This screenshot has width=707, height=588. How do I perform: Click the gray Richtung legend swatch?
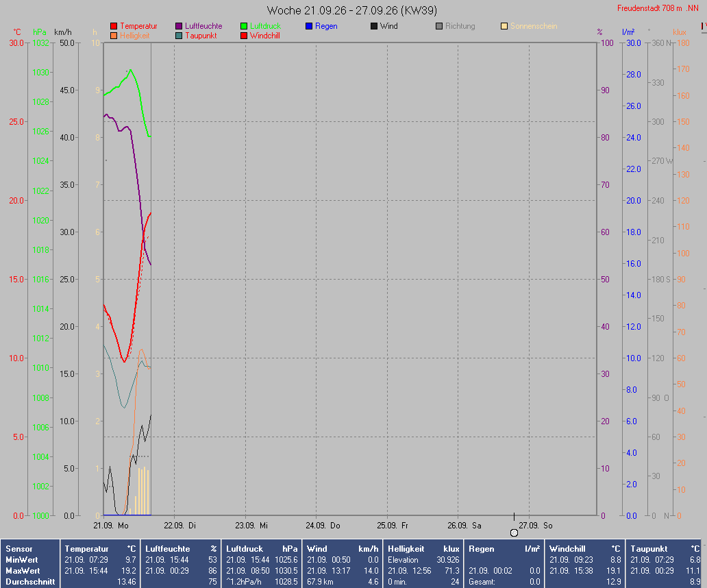(439, 26)
